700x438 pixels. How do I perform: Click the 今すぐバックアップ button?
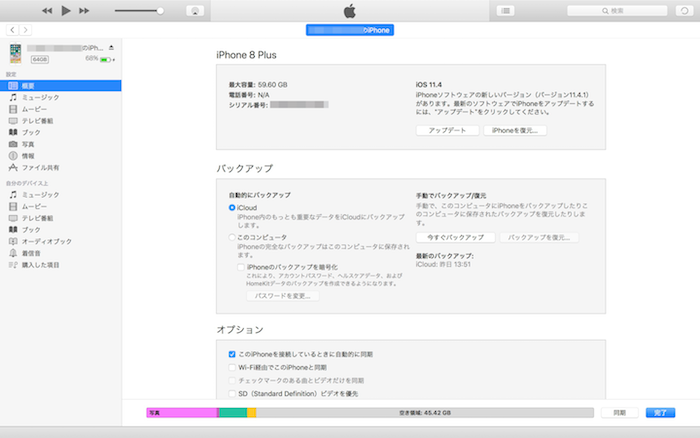(455, 238)
